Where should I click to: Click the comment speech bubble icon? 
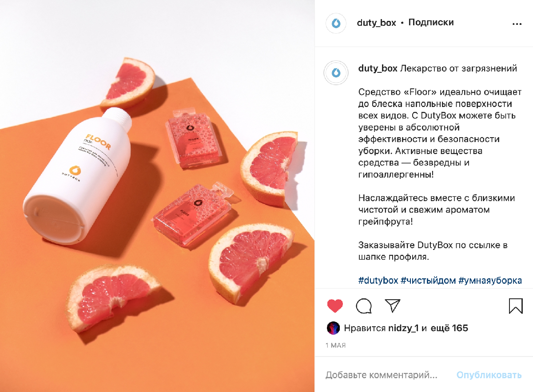click(x=364, y=306)
